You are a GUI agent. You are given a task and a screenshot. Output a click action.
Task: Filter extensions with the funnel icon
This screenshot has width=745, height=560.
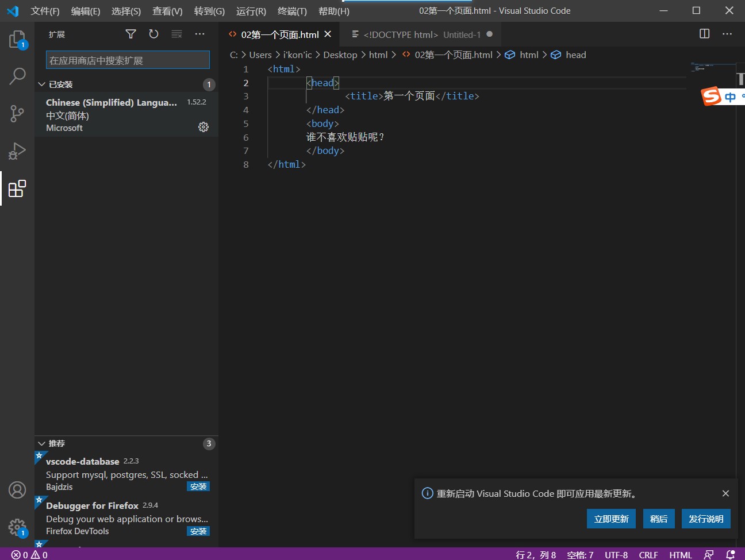pos(131,34)
